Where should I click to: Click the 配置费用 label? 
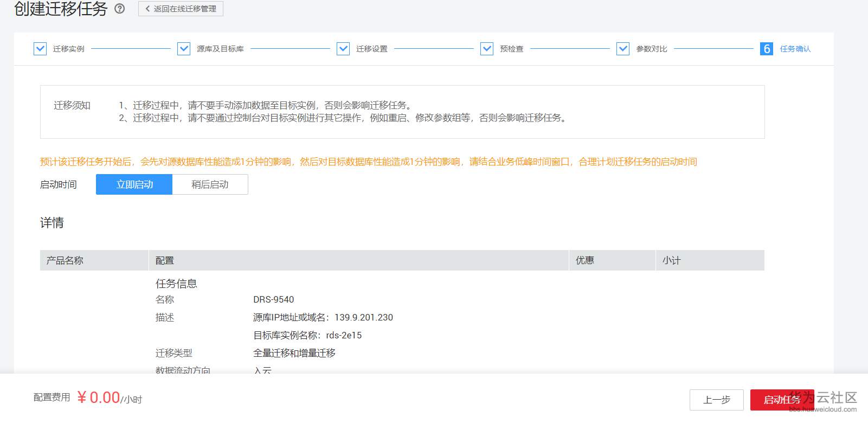52,398
